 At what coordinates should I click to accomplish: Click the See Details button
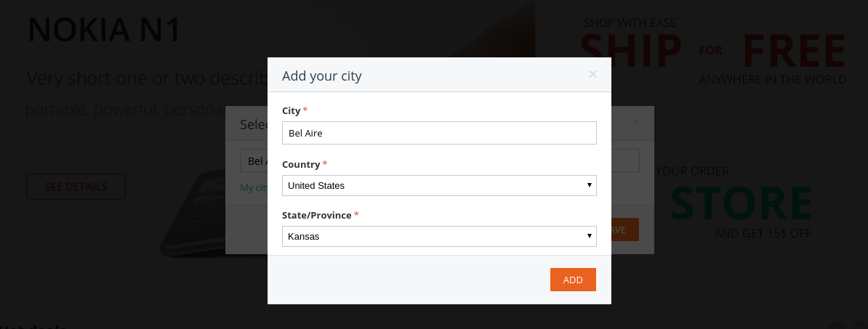tap(76, 187)
